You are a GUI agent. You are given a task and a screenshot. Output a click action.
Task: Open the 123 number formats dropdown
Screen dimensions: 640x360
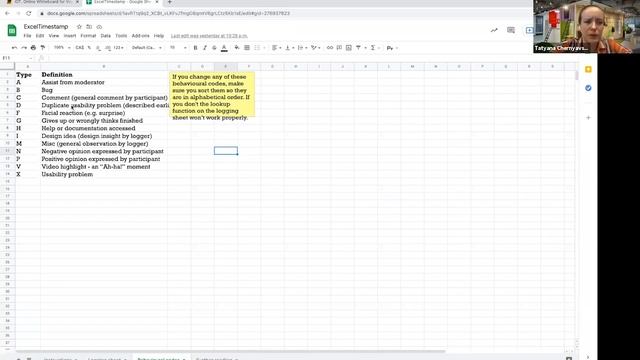click(118, 48)
